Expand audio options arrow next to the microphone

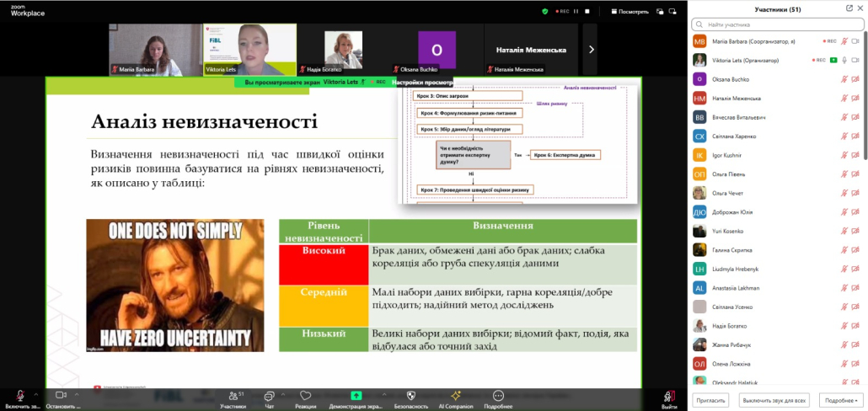point(35,394)
